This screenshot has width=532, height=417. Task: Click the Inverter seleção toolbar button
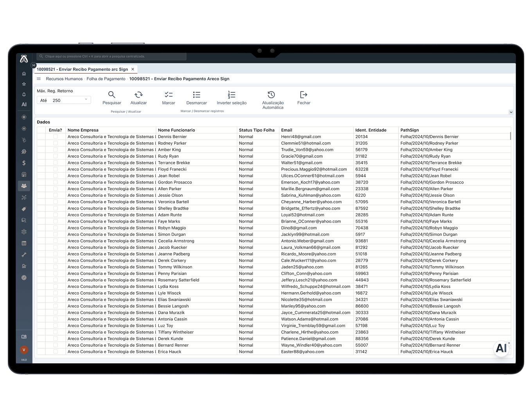(x=232, y=98)
